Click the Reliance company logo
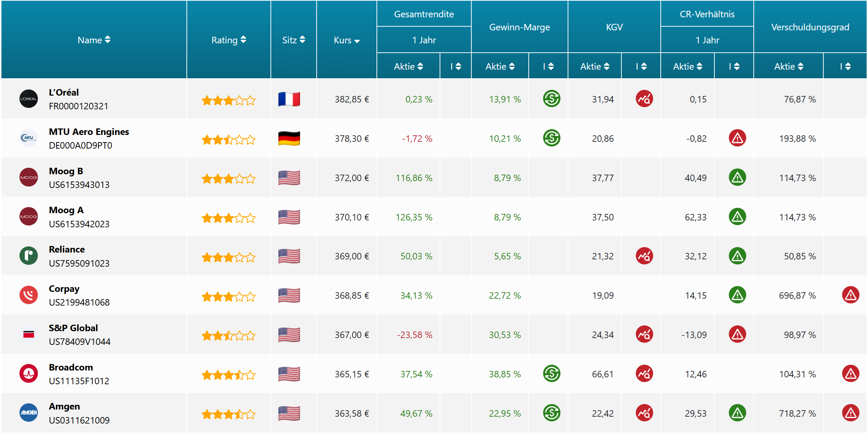This screenshot has height=434, width=868. [x=28, y=256]
